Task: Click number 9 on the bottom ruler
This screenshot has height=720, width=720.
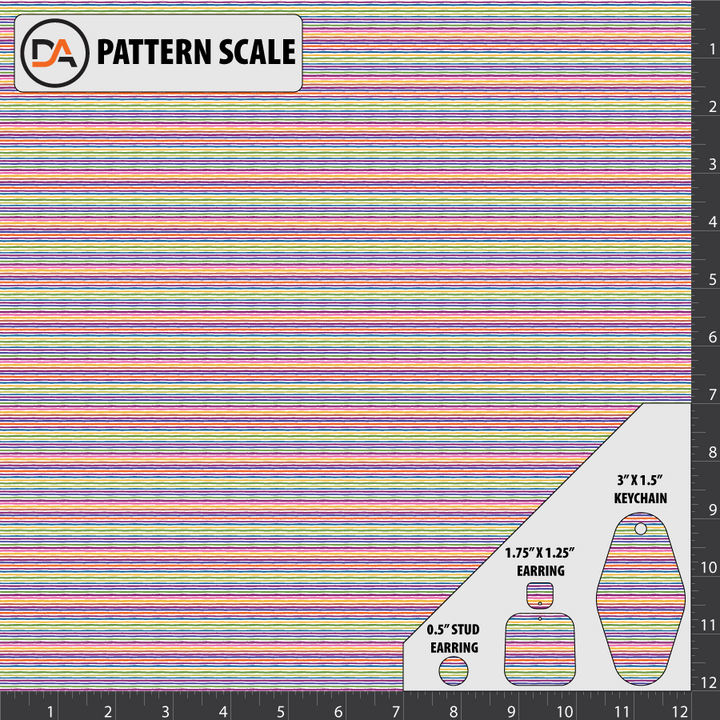Action: pyautogui.click(x=511, y=712)
